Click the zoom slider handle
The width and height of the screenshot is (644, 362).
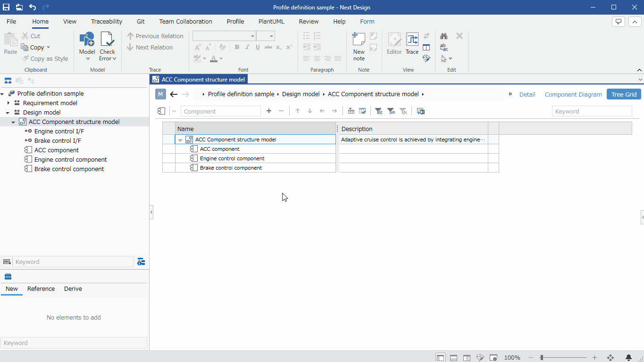pos(542,358)
